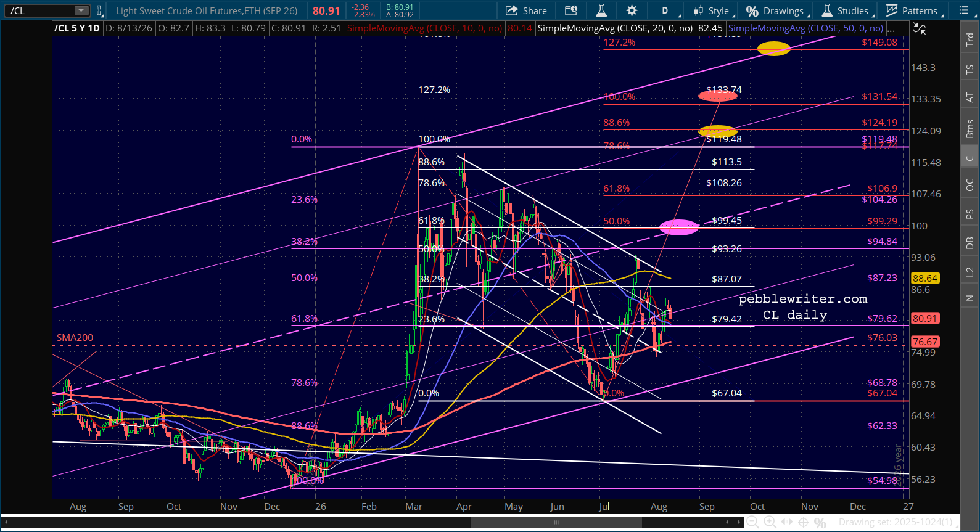The height and width of the screenshot is (532, 980).
Task: Open the list menu icon at toolbar end
Action: pyautogui.click(x=964, y=10)
